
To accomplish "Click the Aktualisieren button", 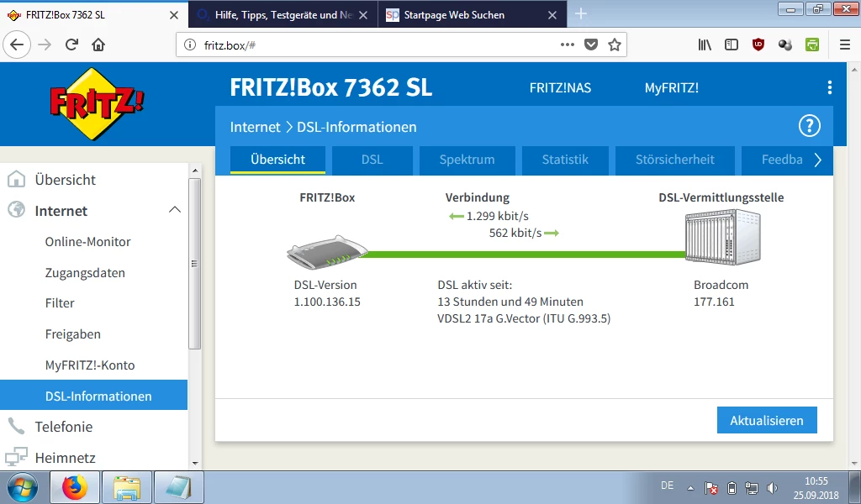I will coord(767,420).
